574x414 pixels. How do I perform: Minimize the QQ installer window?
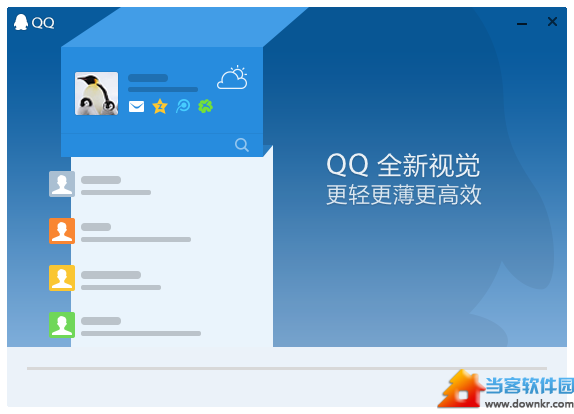(x=522, y=23)
